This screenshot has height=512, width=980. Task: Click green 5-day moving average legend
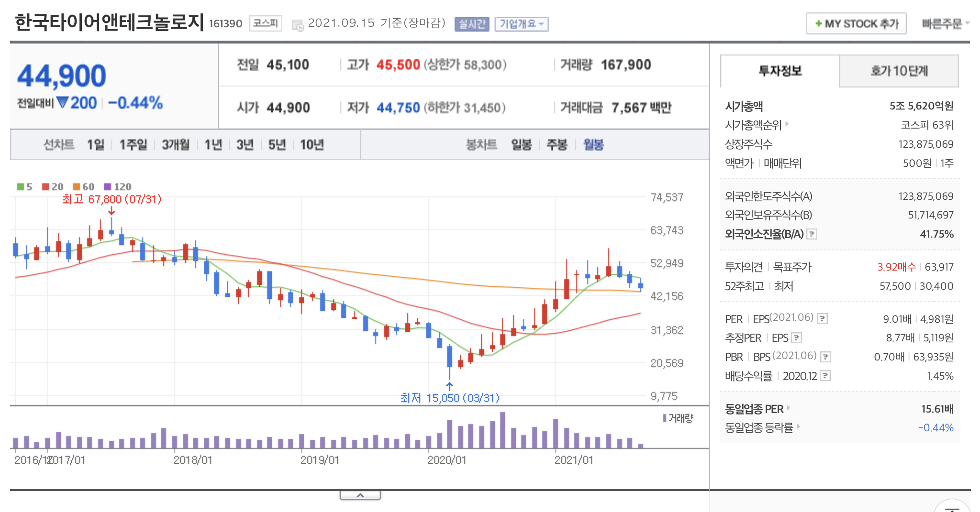pyautogui.click(x=24, y=186)
